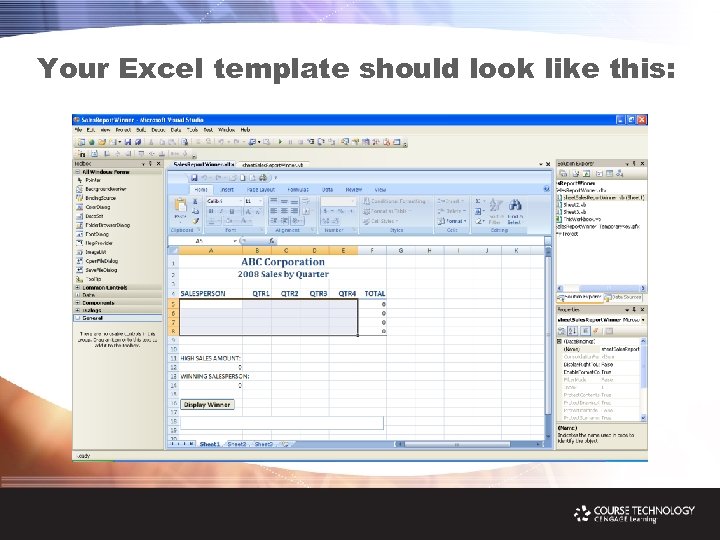This screenshot has width=720, height=540.
Task: Click the Excel Help question mark icon
Action: pos(546,189)
